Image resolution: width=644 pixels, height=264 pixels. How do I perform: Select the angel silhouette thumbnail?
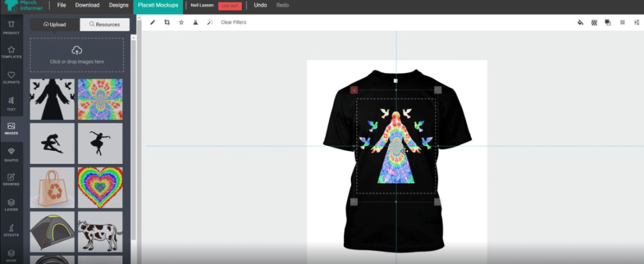(52, 99)
